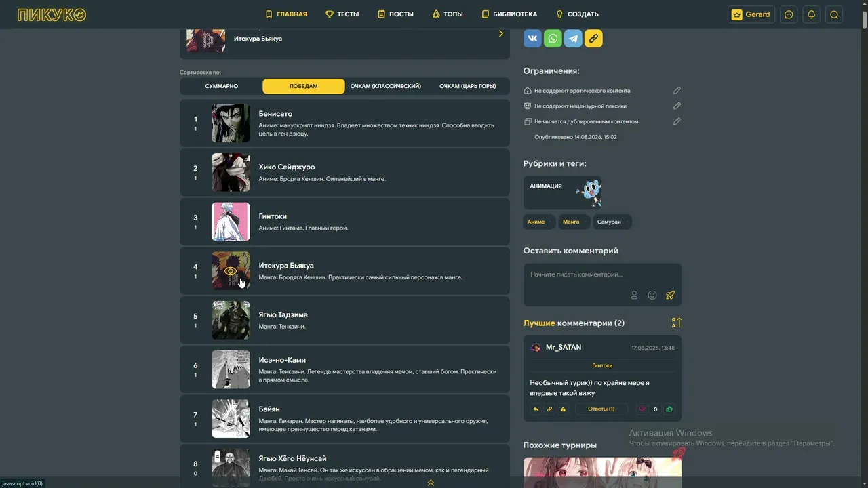868x488 pixels.
Task: View the Байян character image
Action: (x=231, y=419)
